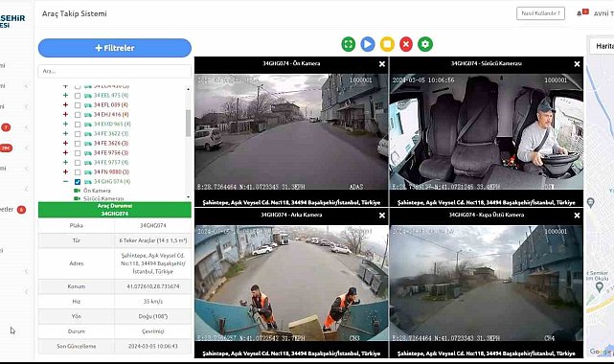The height and width of the screenshot is (364, 614).
Task: Click the Google logo on the map
Action: coord(600,352)
